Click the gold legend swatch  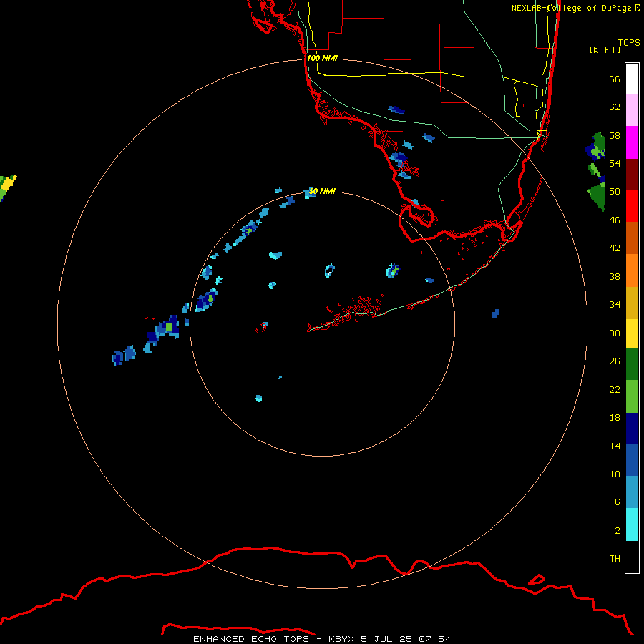[x=632, y=303]
